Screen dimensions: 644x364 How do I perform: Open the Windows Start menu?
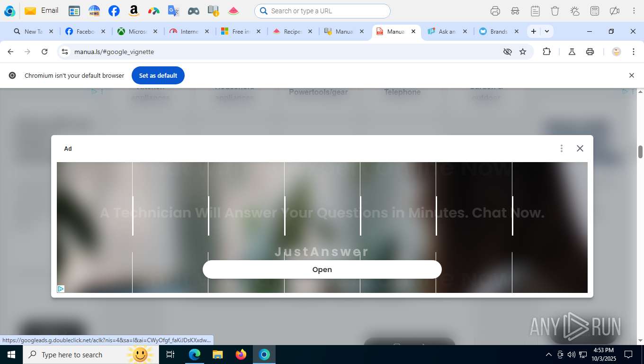[11, 355]
